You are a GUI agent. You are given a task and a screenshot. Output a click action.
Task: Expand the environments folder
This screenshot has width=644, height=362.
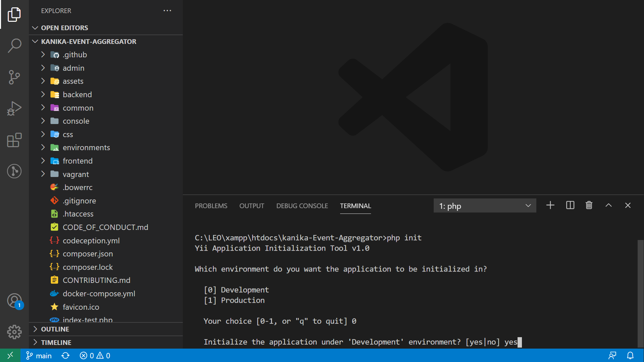pyautogui.click(x=106, y=147)
